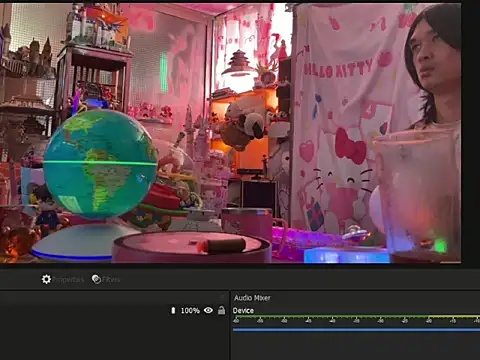480x360 pixels.
Task: Click the small dock float icon above lock
Action: 222,297
